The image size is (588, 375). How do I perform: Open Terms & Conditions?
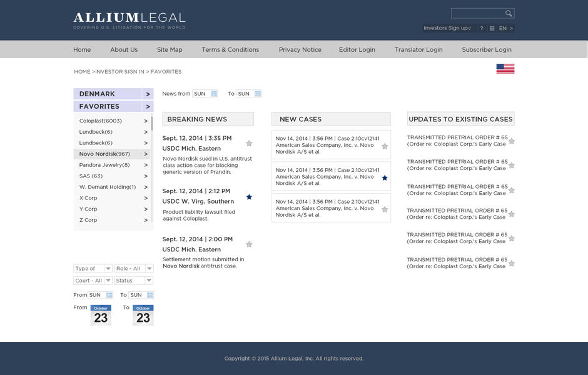(230, 49)
